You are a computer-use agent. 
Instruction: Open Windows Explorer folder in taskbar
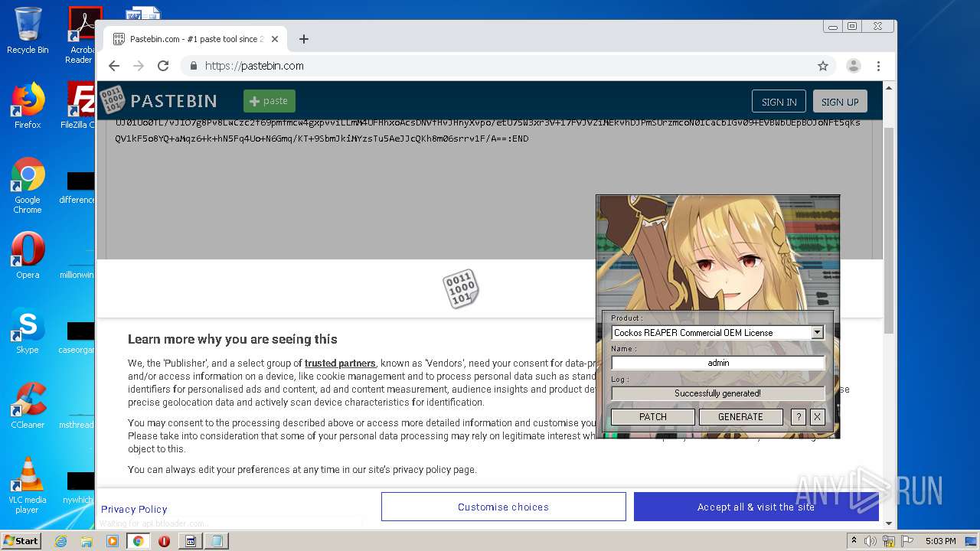(87, 541)
